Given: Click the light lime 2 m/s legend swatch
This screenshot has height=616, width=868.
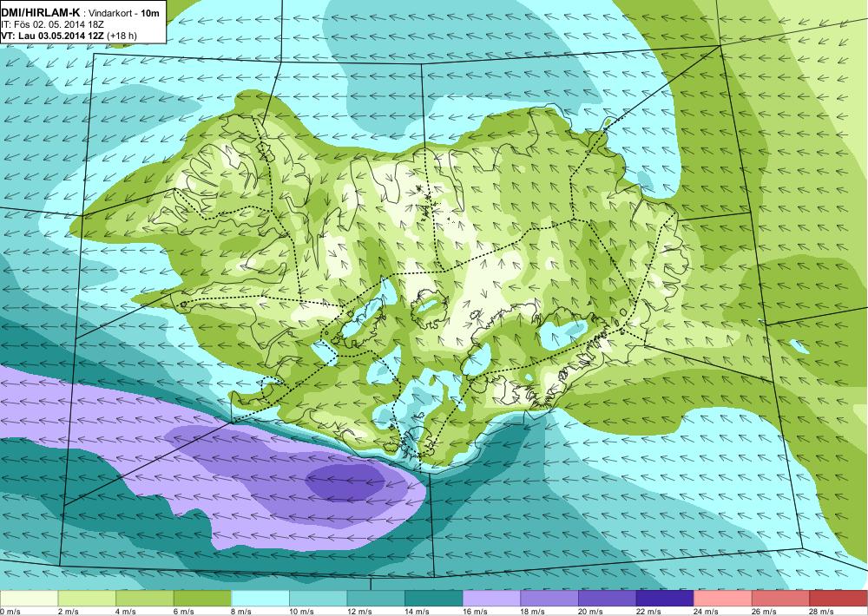Looking at the screenshot, I should tap(87, 599).
